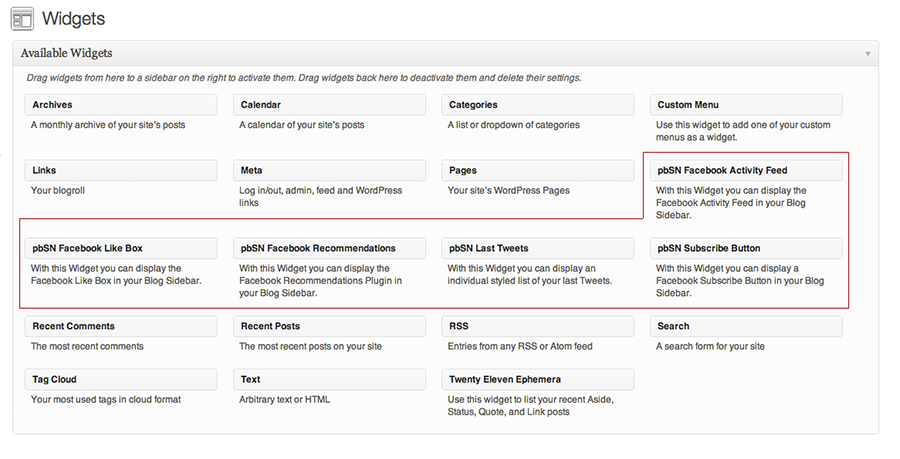Select the Search widget
Viewport: 900px width, 459px height.
(x=746, y=327)
